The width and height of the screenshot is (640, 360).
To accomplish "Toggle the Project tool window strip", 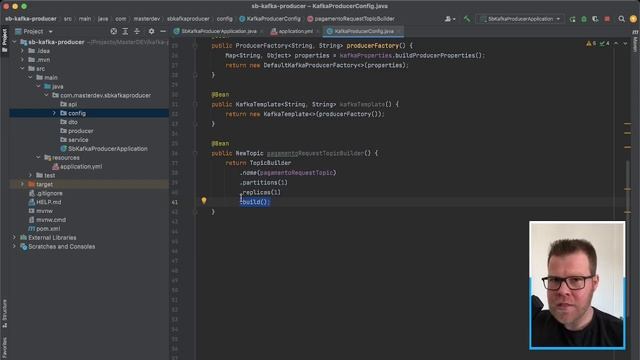I will click(x=4, y=40).
